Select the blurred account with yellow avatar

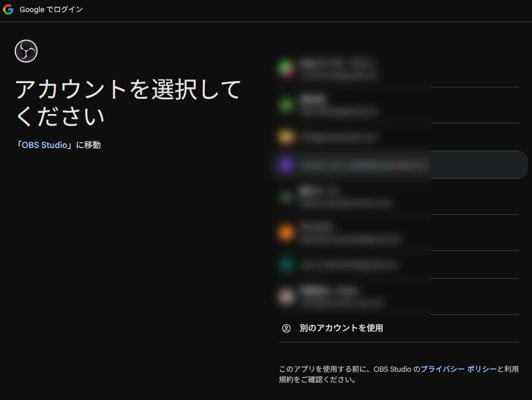tap(399, 137)
